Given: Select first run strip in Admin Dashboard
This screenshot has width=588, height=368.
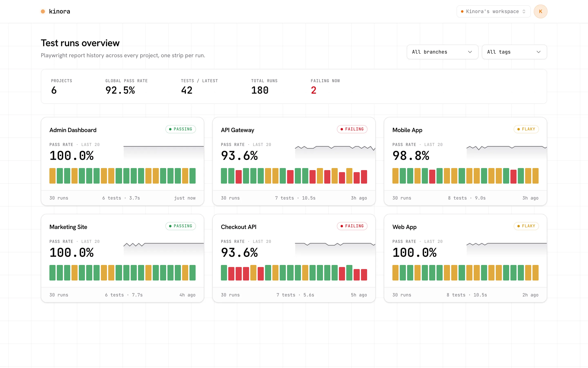Looking at the screenshot, I should tap(52, 175).
